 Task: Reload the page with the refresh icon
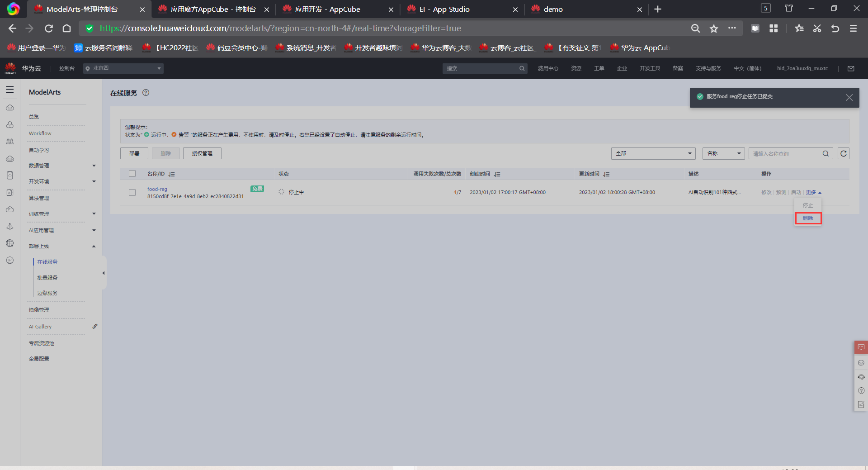49,28
